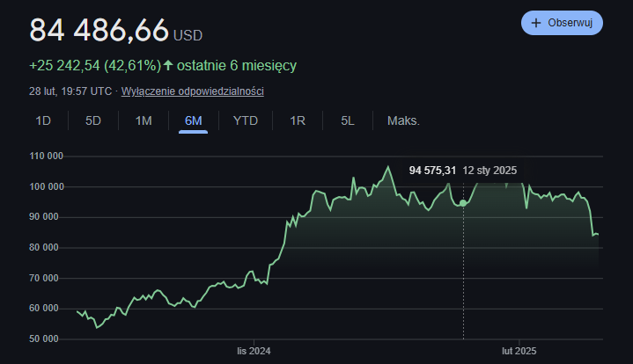This screenshot has height=364, width=633.
Task: Switch to the 5D range tab
Action: click(93, 120)
